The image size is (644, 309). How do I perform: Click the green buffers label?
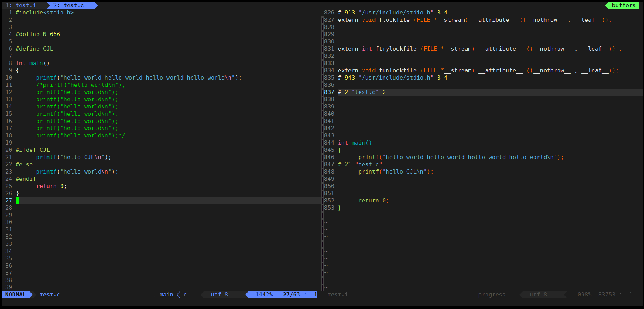point(623,5)
